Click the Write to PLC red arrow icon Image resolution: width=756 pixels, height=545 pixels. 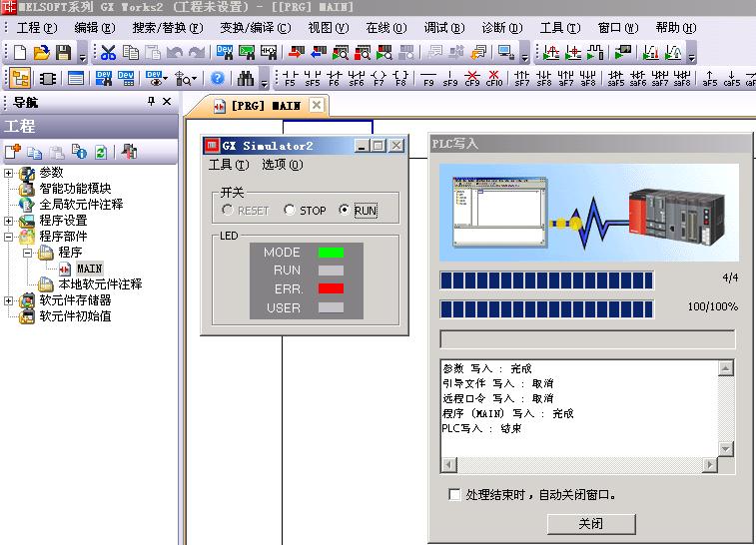[x=296, y=52]
